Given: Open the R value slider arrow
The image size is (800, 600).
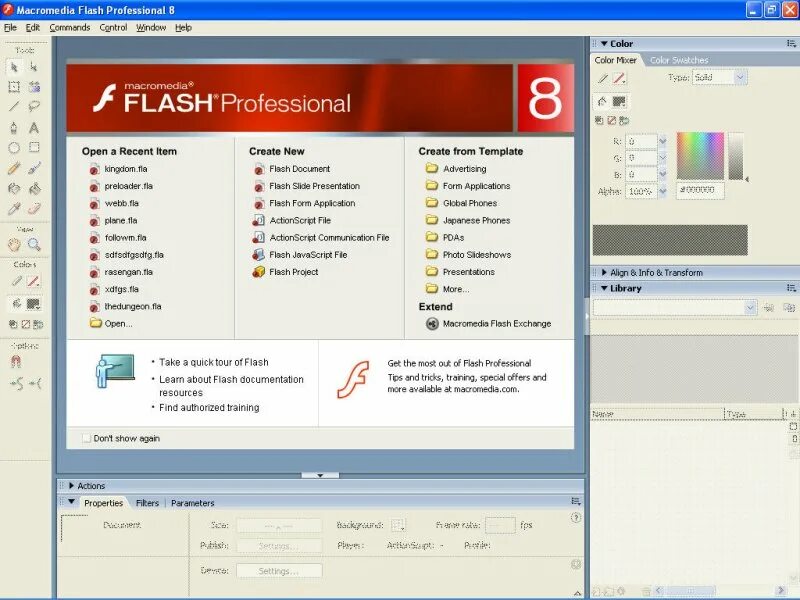Looking at the screenshot, I should 662,141.
